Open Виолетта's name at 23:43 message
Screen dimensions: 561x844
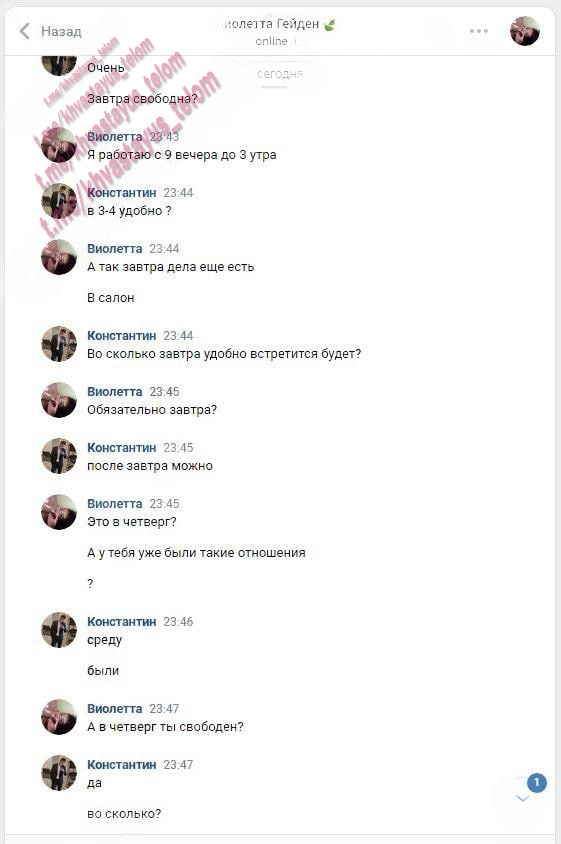pyautogui.click(x=115, y=137)
